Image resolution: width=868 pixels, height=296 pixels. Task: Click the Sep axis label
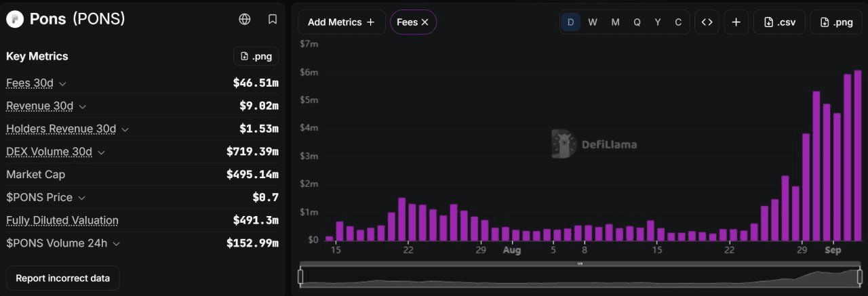[x=833, y=251]
